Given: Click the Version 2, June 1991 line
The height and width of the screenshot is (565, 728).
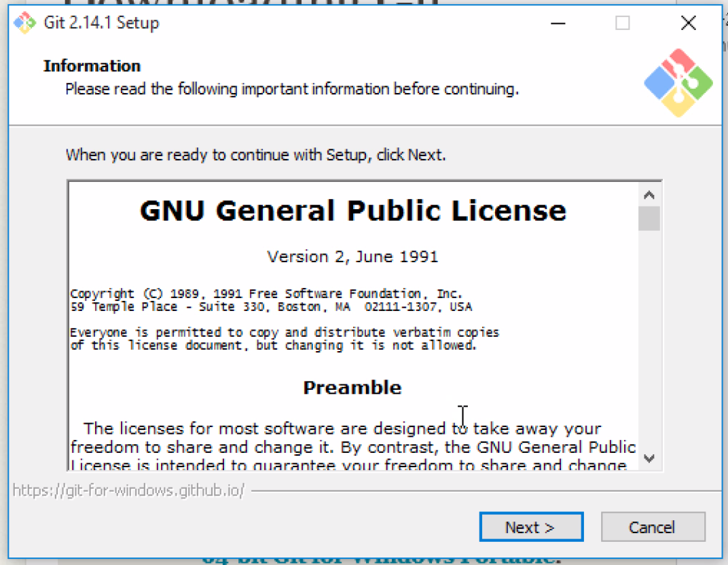Looking at the screenshot, I should pyautogui.click(x=352, y=257).
